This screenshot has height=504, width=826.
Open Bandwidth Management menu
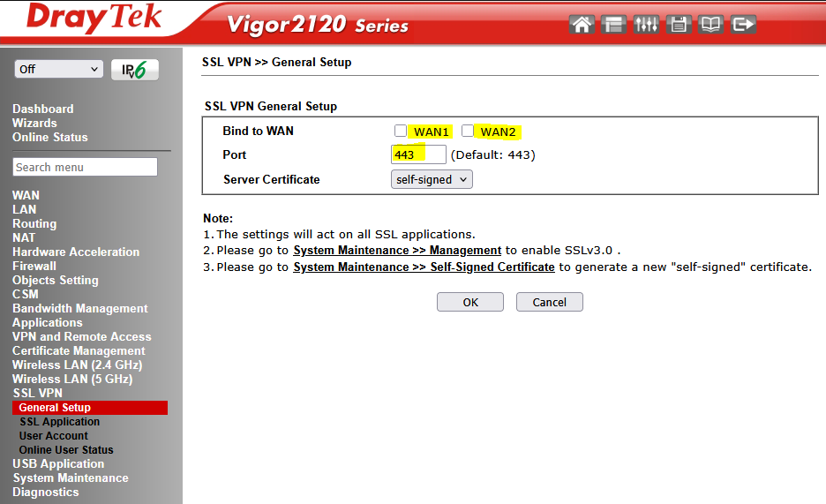tap(80, 309)
